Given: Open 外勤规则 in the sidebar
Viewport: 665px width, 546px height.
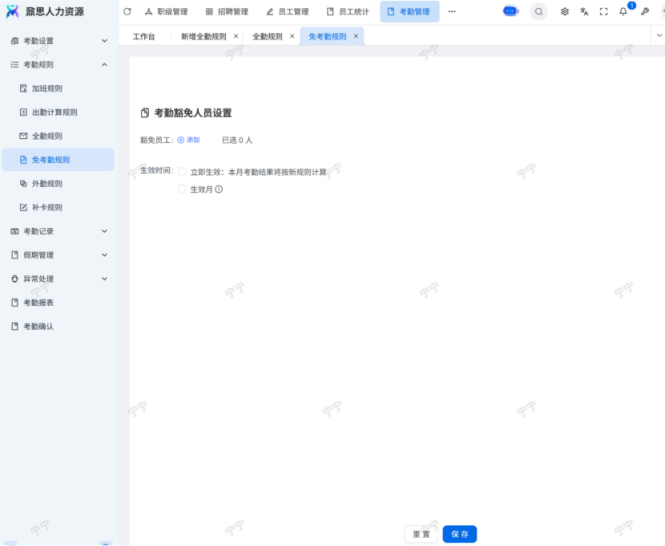Looking at the screenshot, I should click(x=47, y=184).
